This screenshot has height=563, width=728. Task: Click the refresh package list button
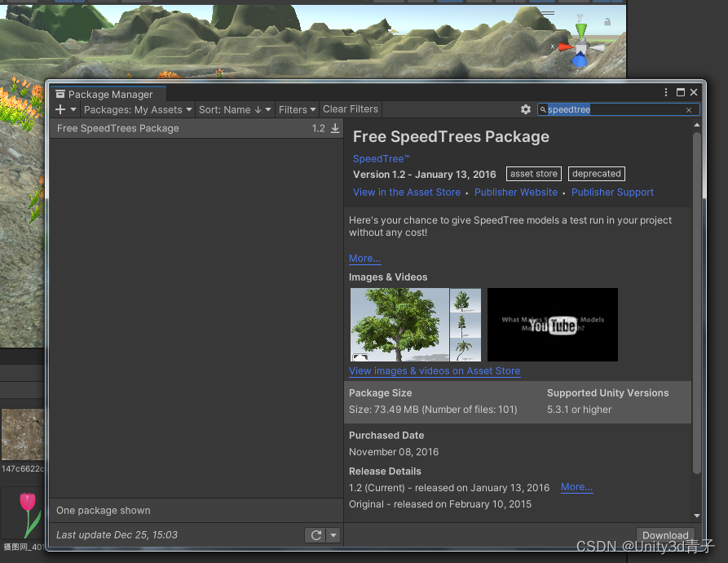(315, 535)
